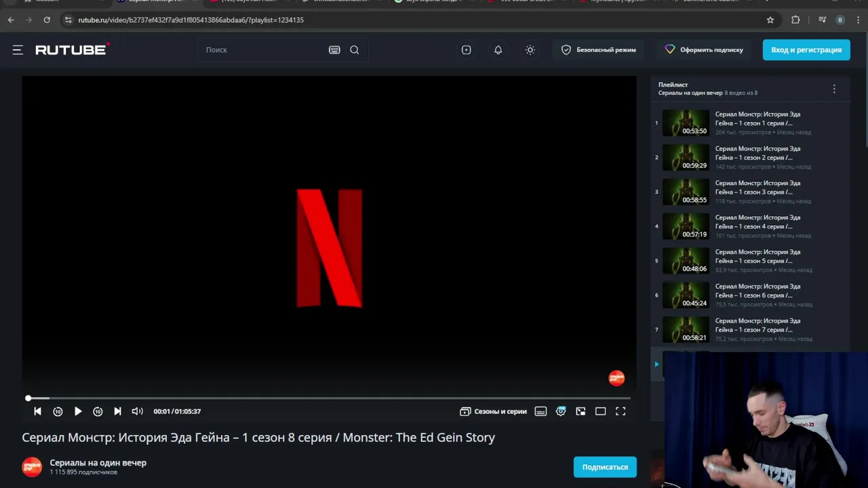Open 1 сезон 6 серия title

point(757,291)
